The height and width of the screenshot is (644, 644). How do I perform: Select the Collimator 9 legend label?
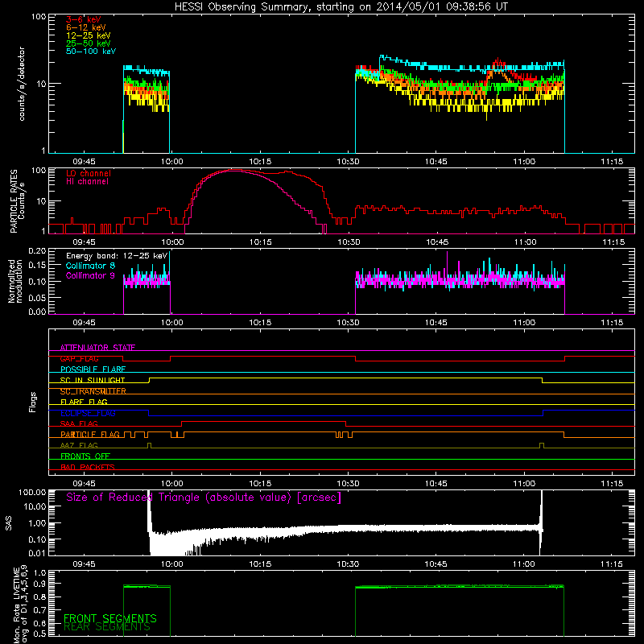click(90, 275)
